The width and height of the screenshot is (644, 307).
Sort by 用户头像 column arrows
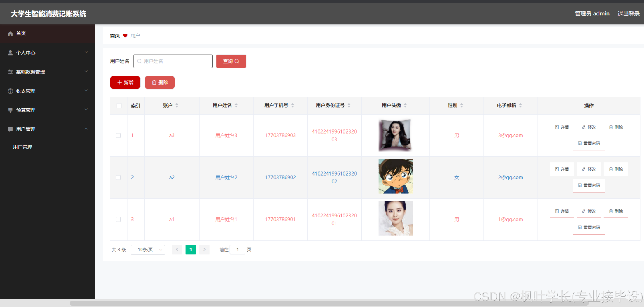(405, 105)
